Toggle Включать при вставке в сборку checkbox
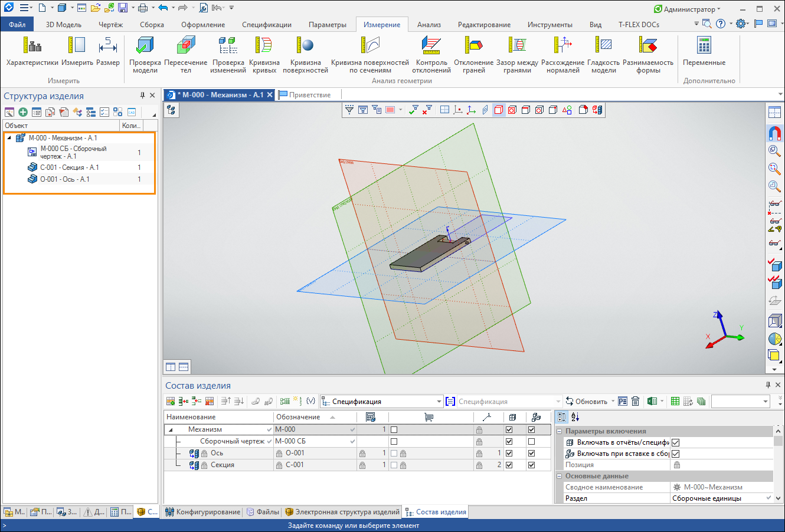The image size is (785, 532). (x=676, y=454)
